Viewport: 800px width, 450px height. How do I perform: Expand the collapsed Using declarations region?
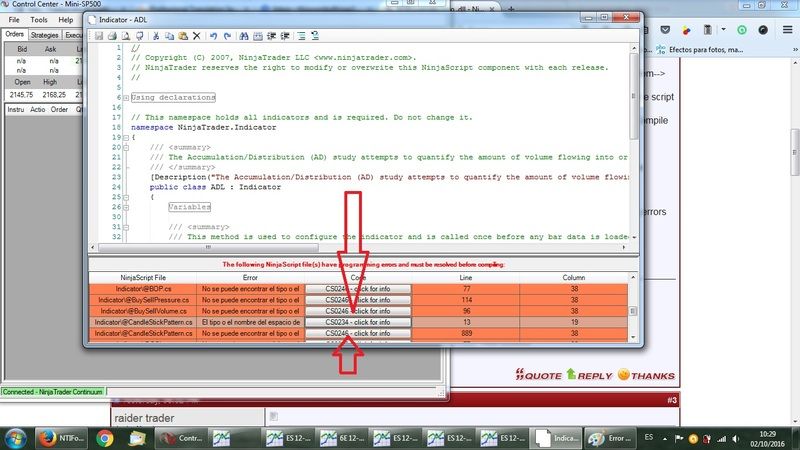tap(124, 98)
